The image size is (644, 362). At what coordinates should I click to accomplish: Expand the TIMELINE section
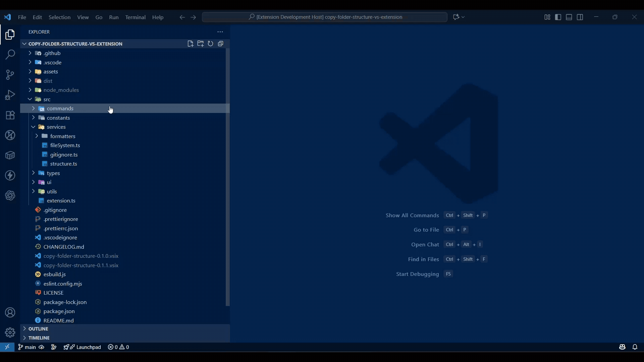coord(125,338)
